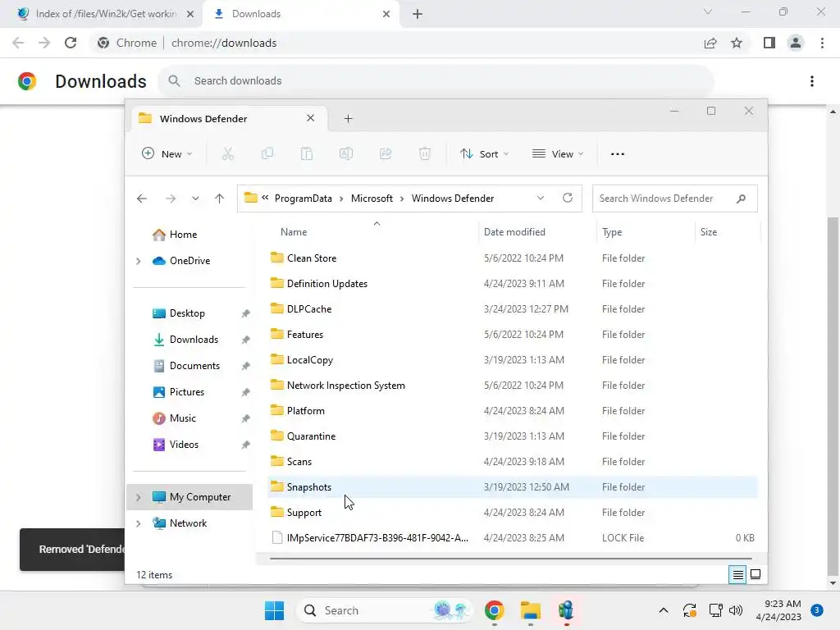Click the Explorer horizontal scrollbar
The width and height of the screenshot is (840, 630).
[x=510, y=558]
